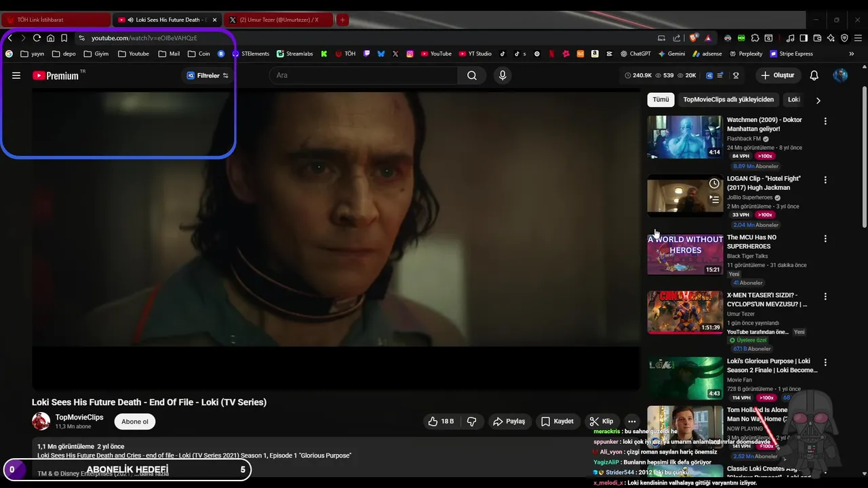
Task: Open the Kick bookmark icon
Action: pos(324,54)
